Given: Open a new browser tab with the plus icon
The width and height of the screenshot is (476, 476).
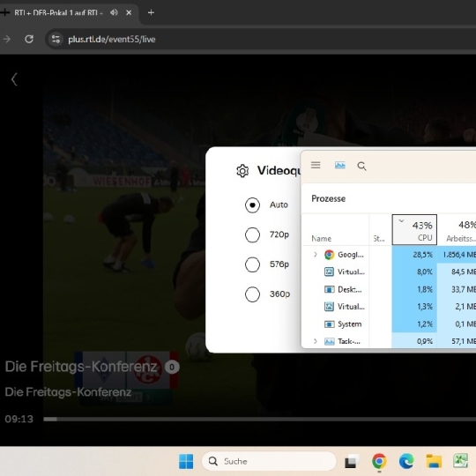Looking at the screenshot, I should pos(151,12).
